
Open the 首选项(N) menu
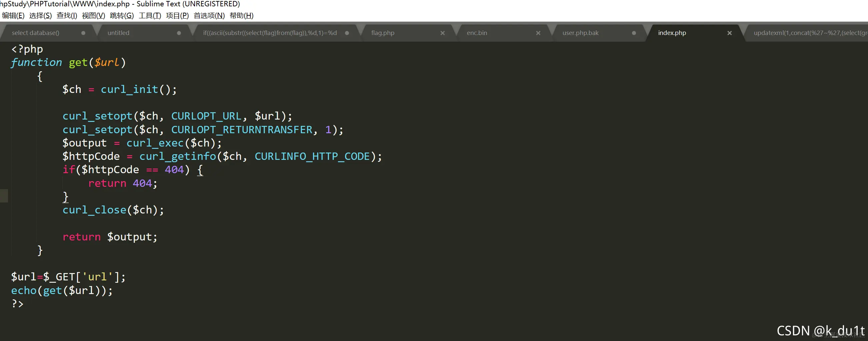(x=209, y=15)
